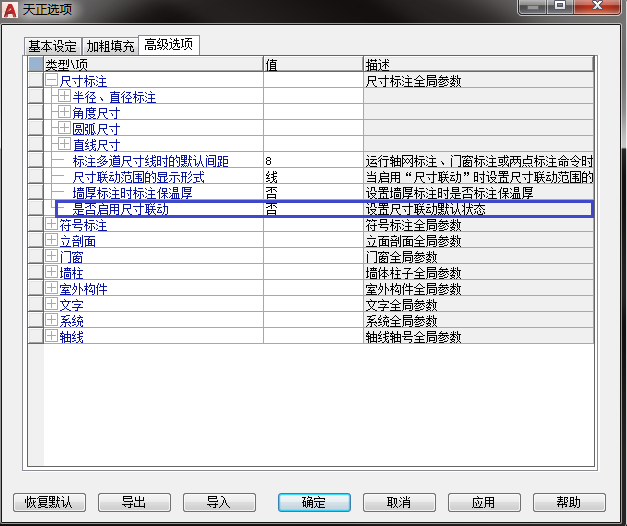Expand the 直线尺寸 tree node

pyautogui.click(x=64, y=145)
